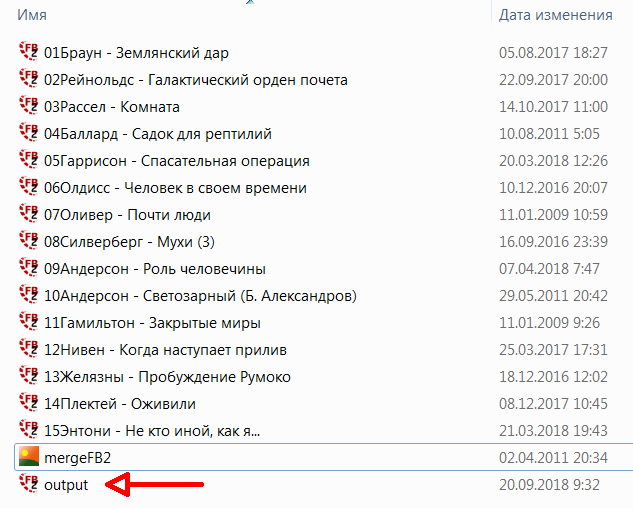This screenshot has width=633, height=508.
Task: Click date 14.10.2017 11:00
Action: coord(553,107)
